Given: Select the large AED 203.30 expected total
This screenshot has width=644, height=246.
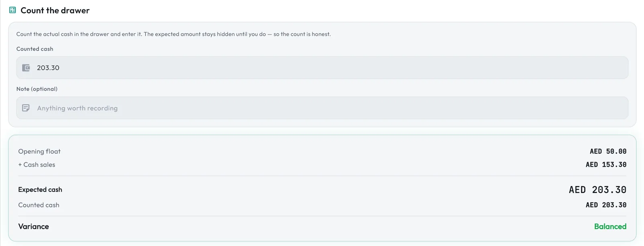Looking at the screenshot, I should (598, 189).
